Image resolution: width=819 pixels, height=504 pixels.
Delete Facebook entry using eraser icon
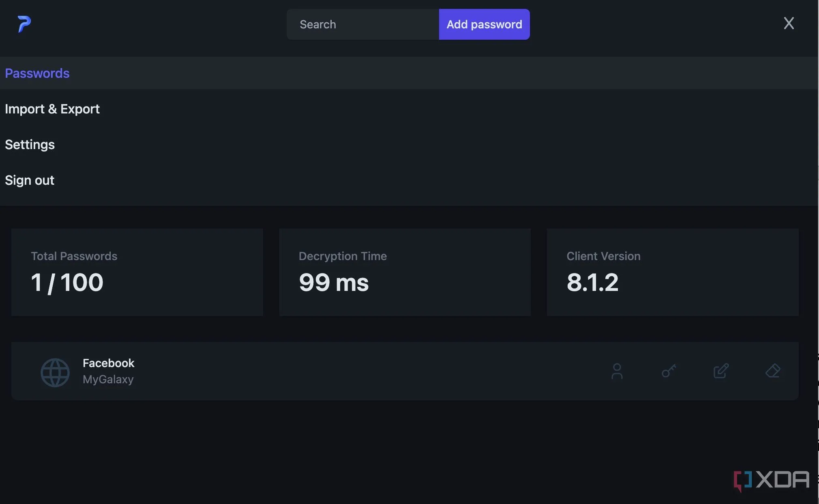point(773,371)
